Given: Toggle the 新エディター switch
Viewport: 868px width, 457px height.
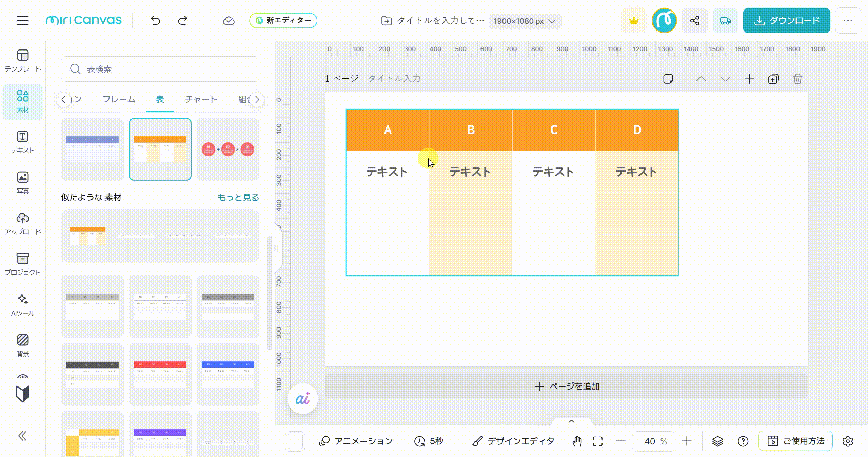Looking at the screenshot, I should [x=283, y=21].
